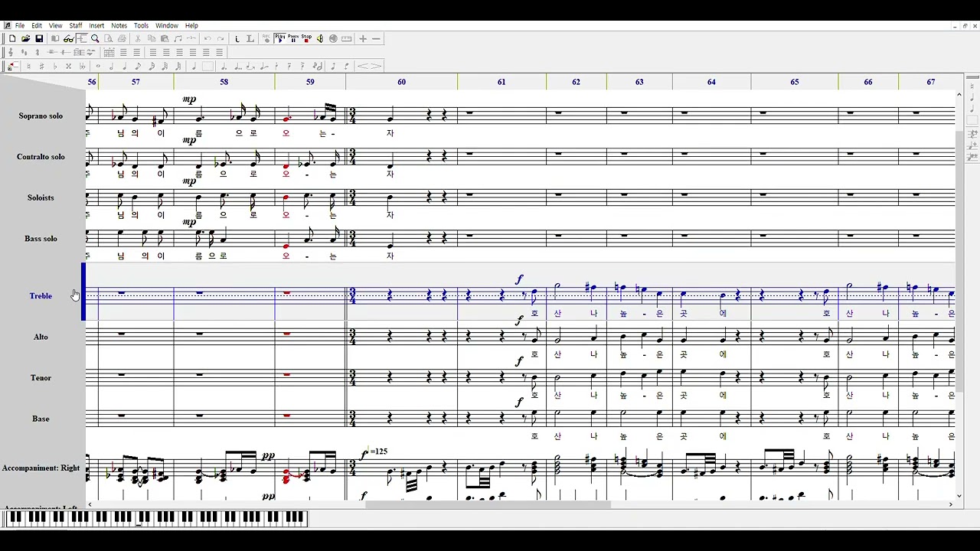Viewport: 980px width, 551px height.
Task: Click the copy icon in toolbar
Action: click(x=152, y=38)
